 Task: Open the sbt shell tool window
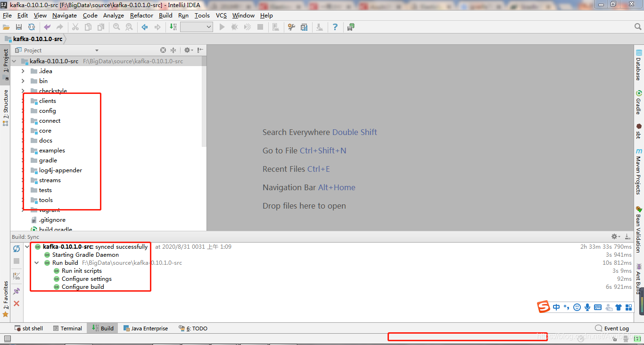point(28,328)
